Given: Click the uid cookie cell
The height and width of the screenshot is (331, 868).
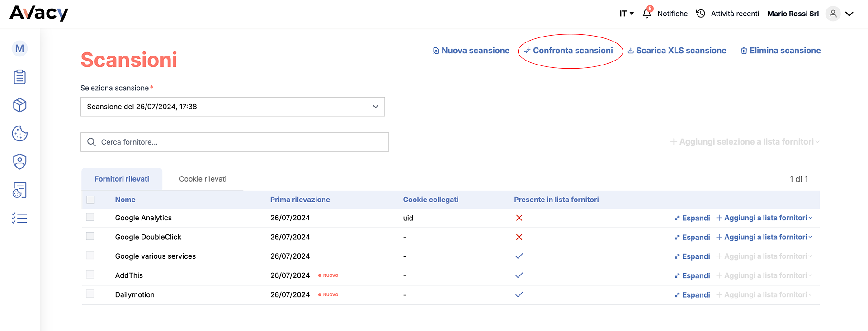Looking at the screenshot, I should (408, 218).
